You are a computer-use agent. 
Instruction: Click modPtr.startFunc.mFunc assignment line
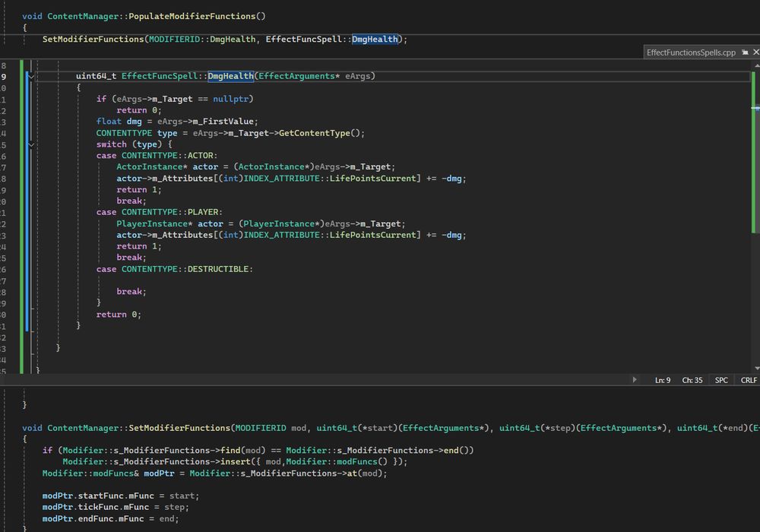120,496
